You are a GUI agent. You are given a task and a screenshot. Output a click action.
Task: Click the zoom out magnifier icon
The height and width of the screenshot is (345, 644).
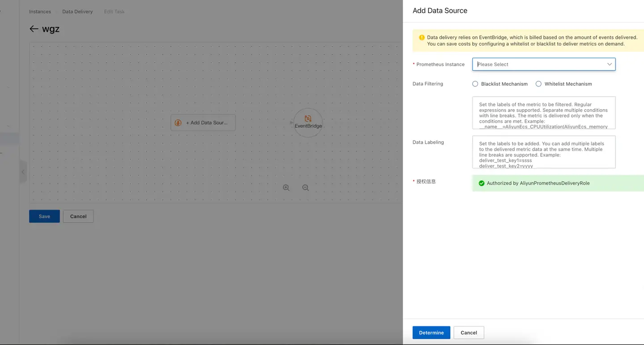[305, 188]
